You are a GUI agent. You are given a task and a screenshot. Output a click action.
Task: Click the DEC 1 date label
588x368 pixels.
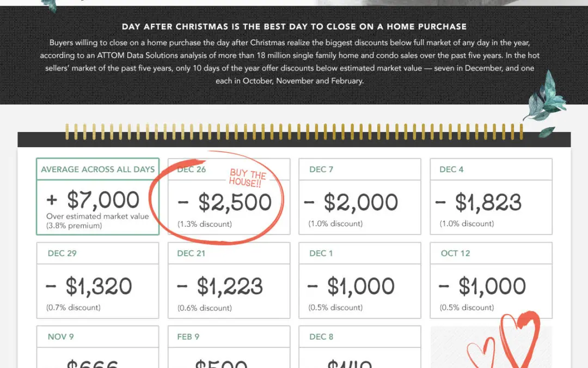[321, 254]
